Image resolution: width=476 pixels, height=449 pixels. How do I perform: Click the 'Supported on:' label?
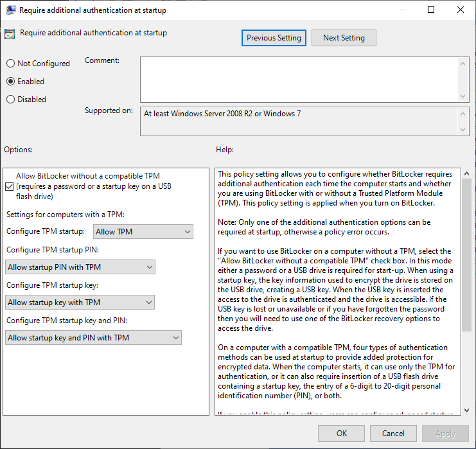click(109, 110)
